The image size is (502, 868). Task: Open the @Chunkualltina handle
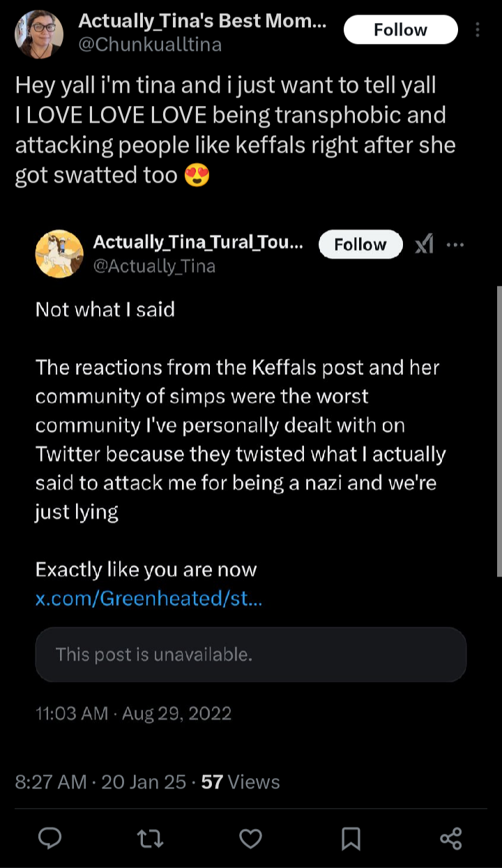tap(150, 45)
